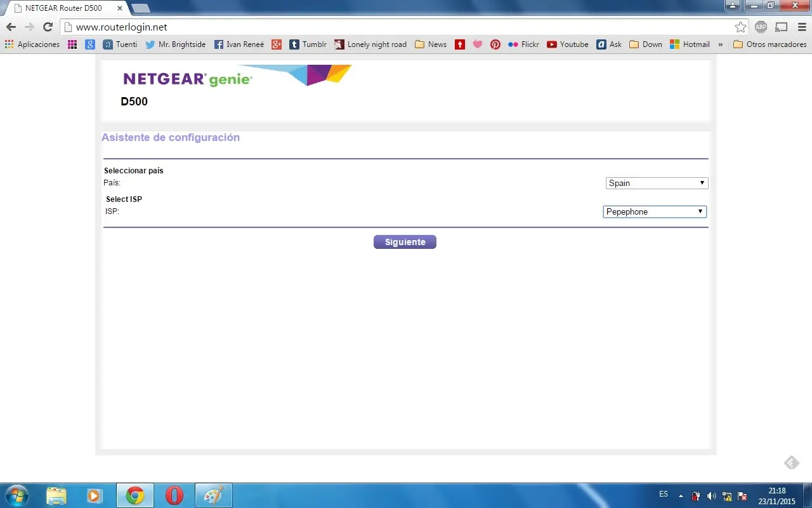Click the browser back arrow
The height and width of the screenshot is (508, 812).
pos(11,27)
